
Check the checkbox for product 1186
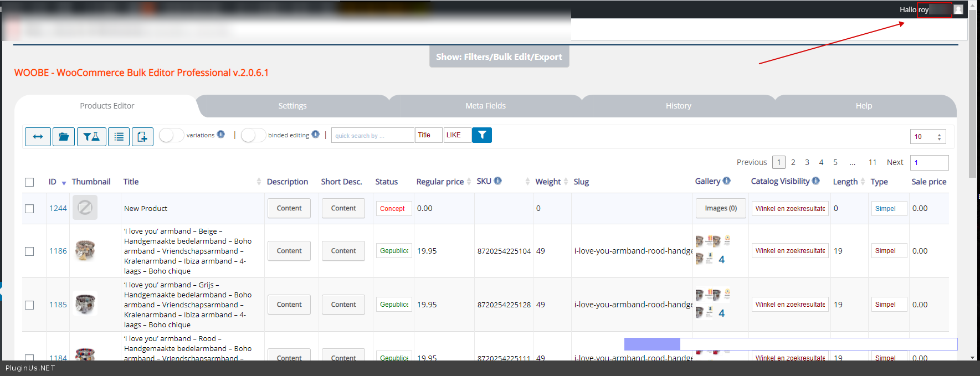click(29, 251)
